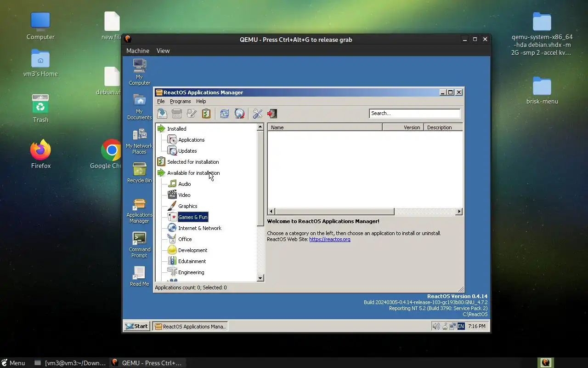Click the 7:16 PM clock
This screenshot has height=368, width=588.
point(477,326)
